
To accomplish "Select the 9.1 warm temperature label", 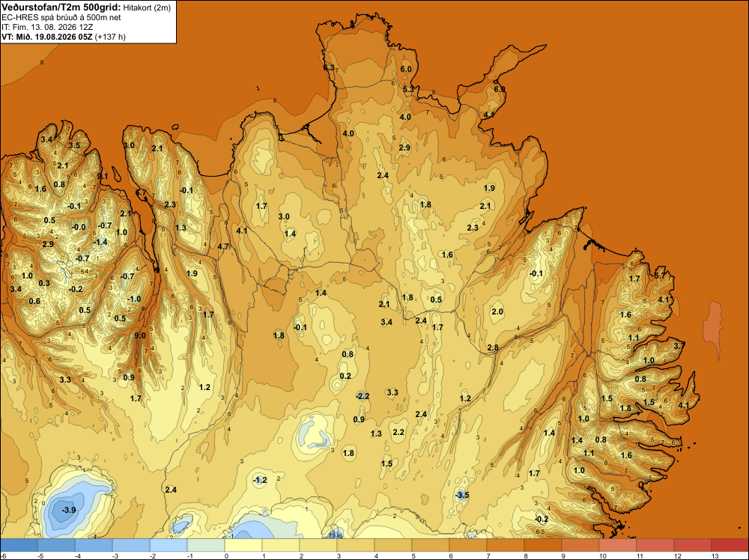I will (102, 176).
